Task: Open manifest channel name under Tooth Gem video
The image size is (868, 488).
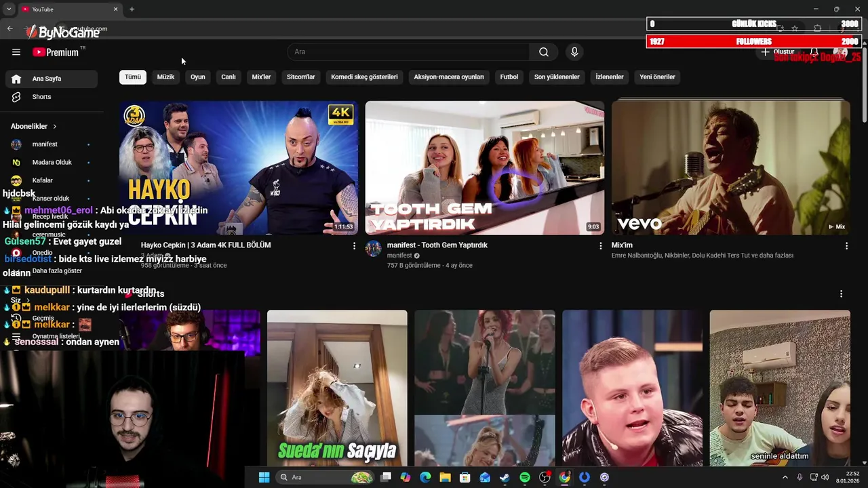Action: pos(399,256)
